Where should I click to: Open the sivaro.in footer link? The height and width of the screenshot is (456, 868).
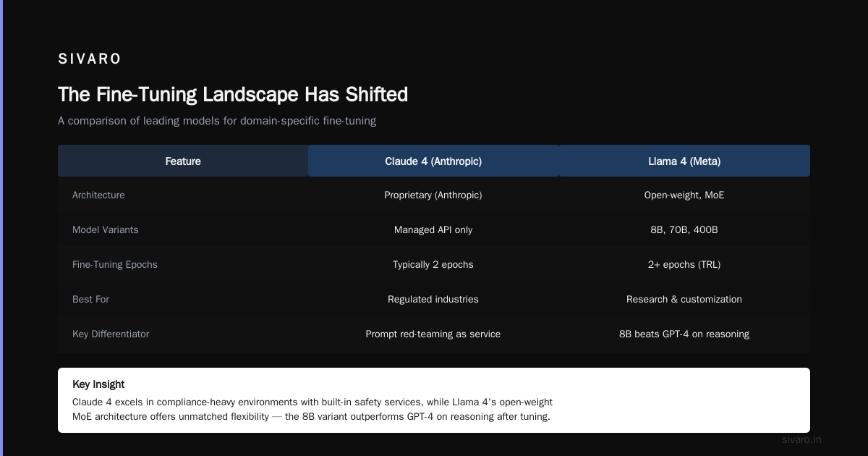pyautogui.click(x=801, y=439)
